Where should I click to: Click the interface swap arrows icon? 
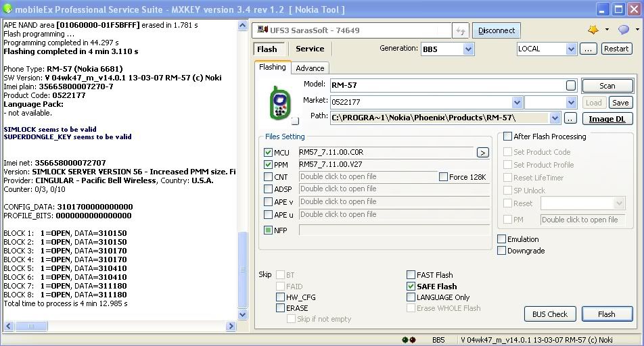(x=461, y=31)
